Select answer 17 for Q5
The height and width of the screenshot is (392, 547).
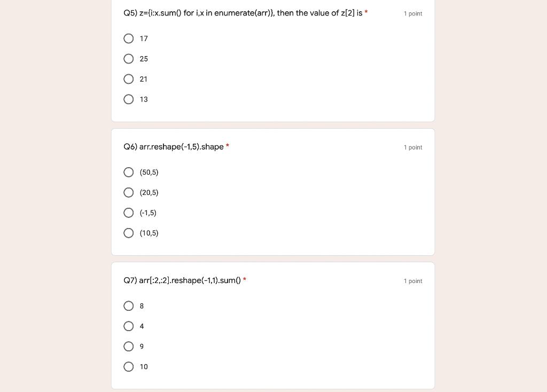tap(129, 38)
